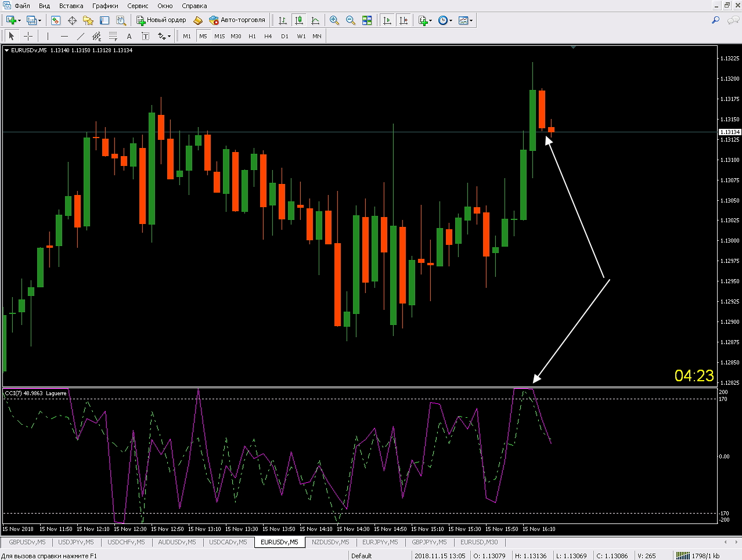Open the Market Watch window icon
The height and width of the screenshot is (560, 742).
tap(56, 20)
